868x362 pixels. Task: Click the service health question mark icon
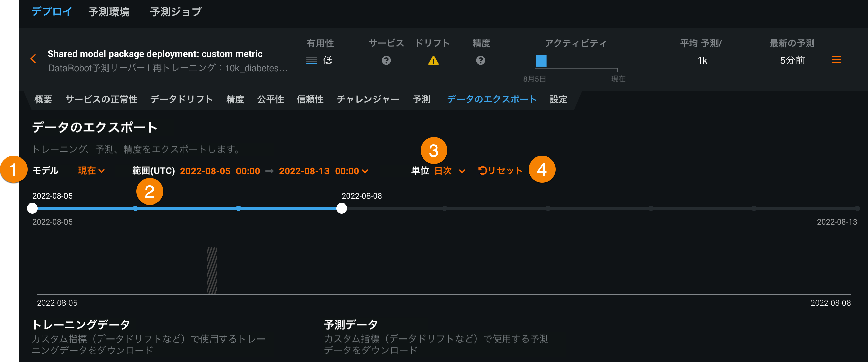click(x=386, y=61)
